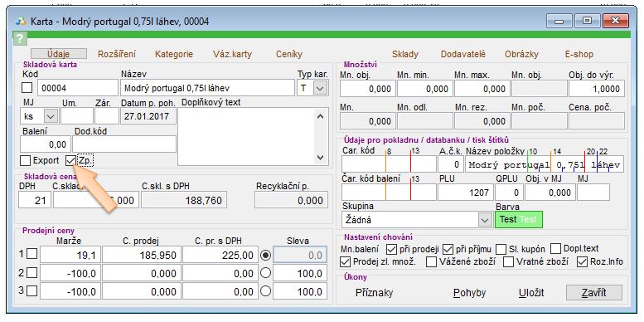The image size is (644, 322).
Task: Open the Sklady tab
Action: [405, 54]
